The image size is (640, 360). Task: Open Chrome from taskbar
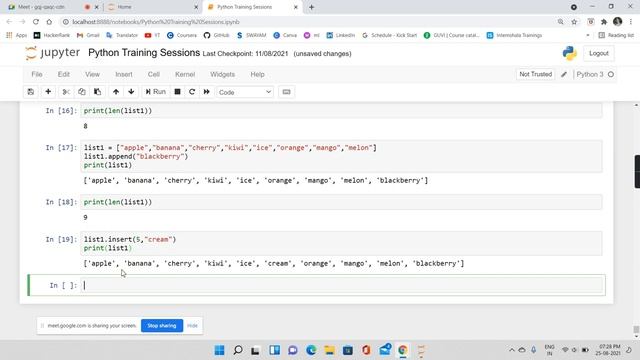[403, 350]
